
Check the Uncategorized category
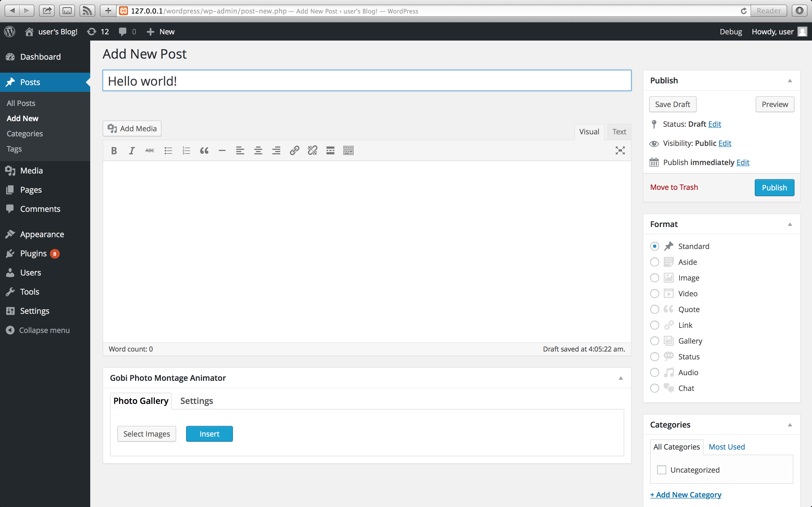661,470
